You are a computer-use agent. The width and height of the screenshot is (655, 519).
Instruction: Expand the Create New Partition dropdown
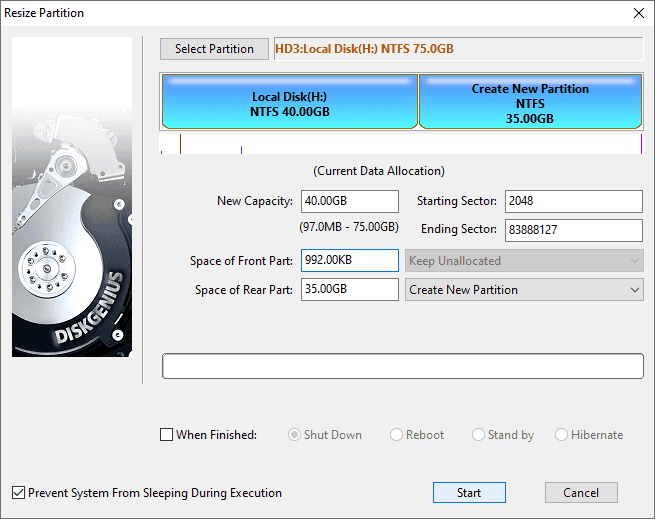tap(523, 290)
